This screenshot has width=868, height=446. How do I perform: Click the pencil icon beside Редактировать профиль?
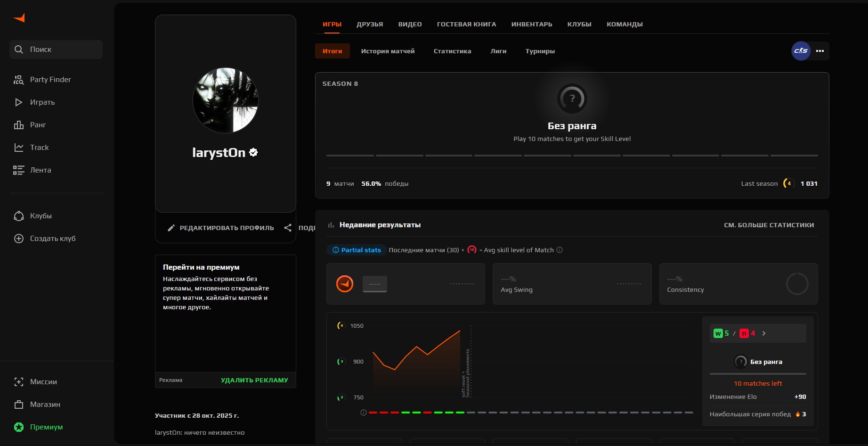tap(171, 228)
